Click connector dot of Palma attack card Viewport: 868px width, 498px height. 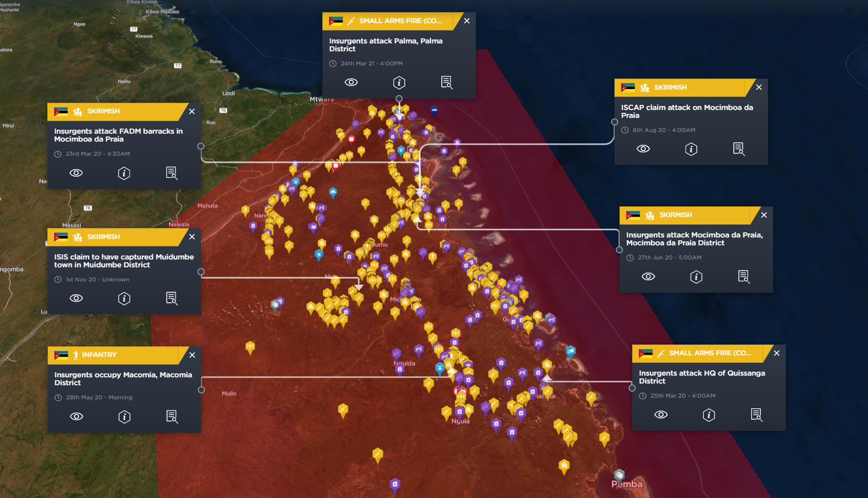(x=399, y=99)
